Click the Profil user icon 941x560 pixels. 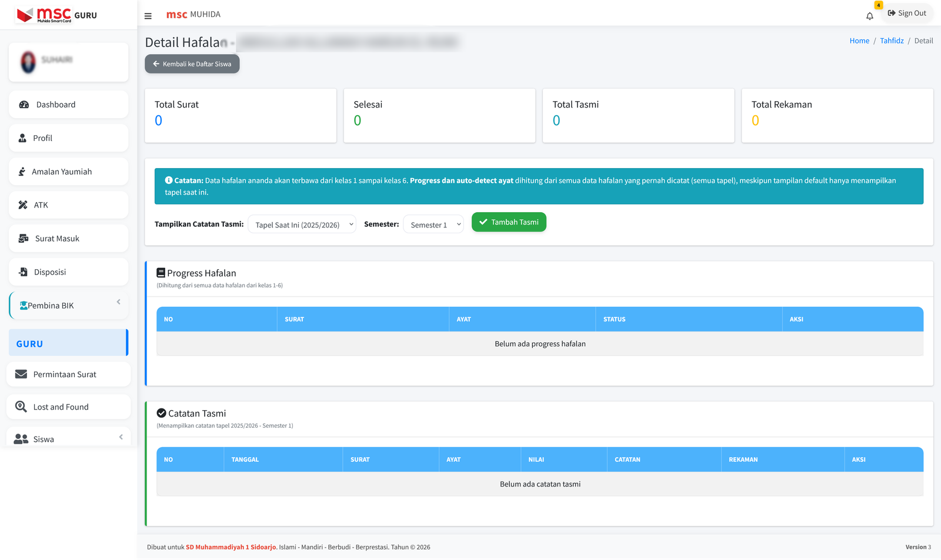tap(22, 138)
